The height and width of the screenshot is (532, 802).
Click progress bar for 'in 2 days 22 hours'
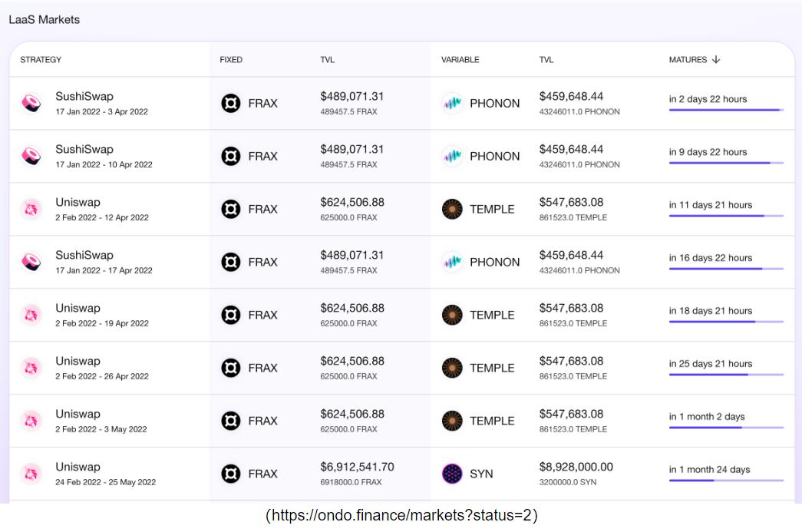(x=725, y=111)
